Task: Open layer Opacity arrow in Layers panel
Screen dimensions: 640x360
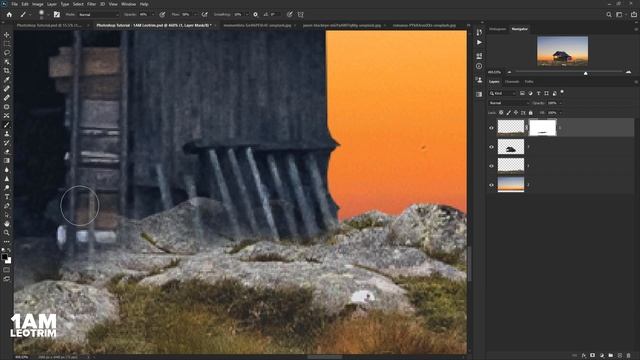Action: pyautogui.click(x=561, y=103)
